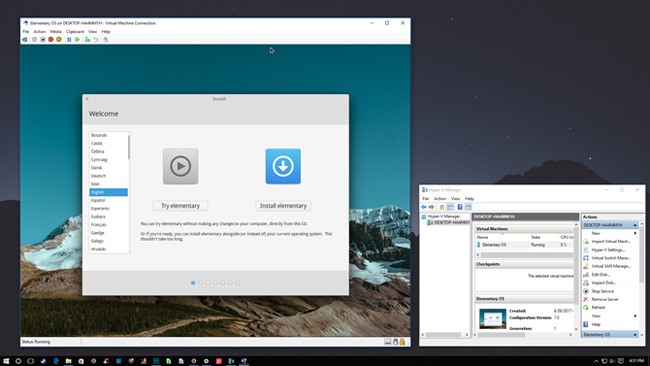Open Virtual SAN Manager in Actions pane
The image size is (650, 366).
610,266
